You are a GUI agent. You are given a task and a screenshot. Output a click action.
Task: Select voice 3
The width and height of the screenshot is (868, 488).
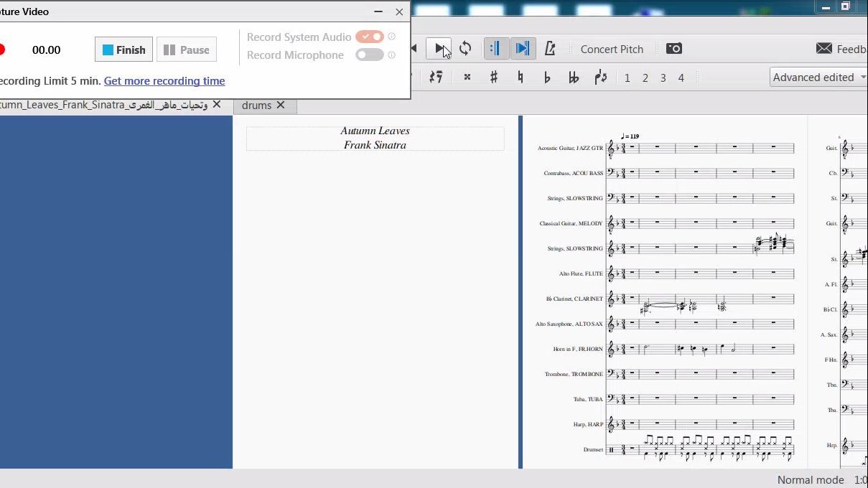pos(663,78)
